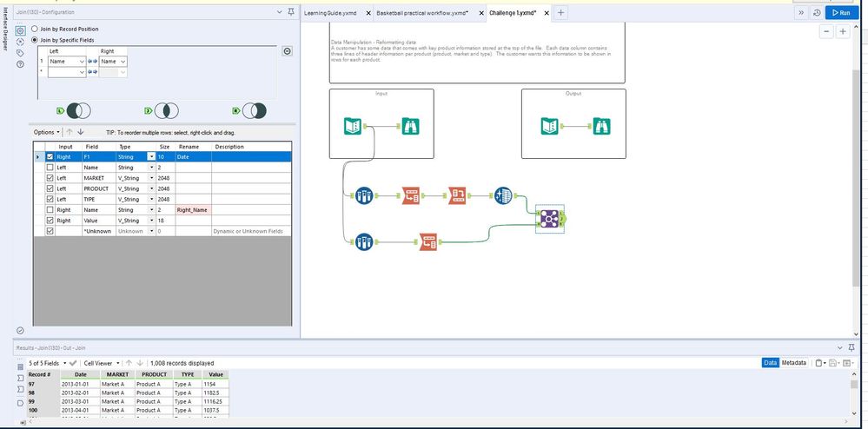The width and height of the screenshot is (868, 429).
Task: Click the Right unjoined Venn output icon
Action: [x=254, y=110]
